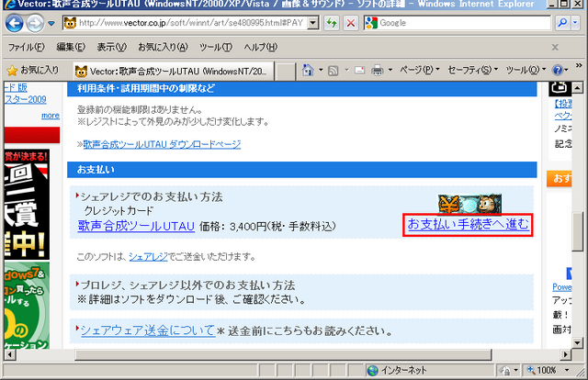
Task: Select the Vector: 歌声合成ツールUTAU tab
Action: click(173, 71)
